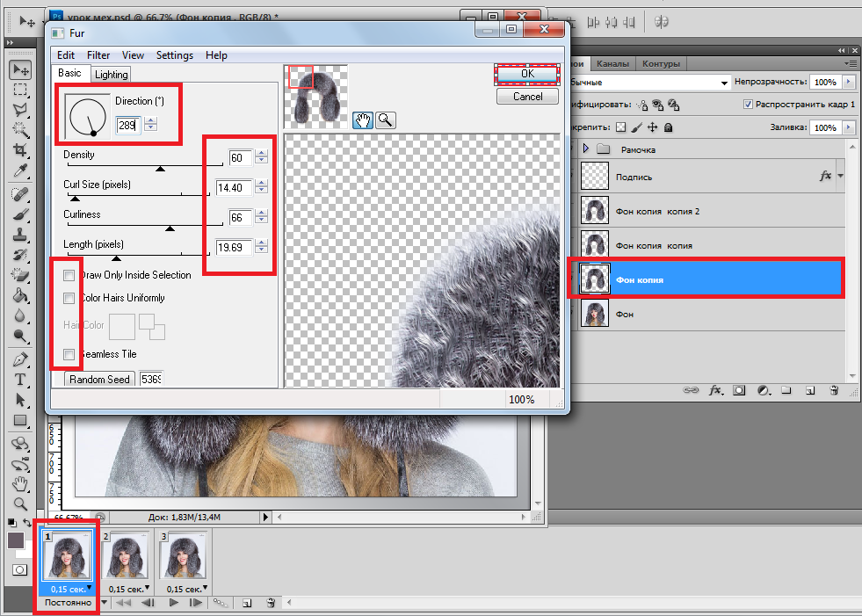This screenshot has height=616, width=862.
Task: Open frame 1 delay time dropdown
Action: pyautogui.click(x=89, y=588)
